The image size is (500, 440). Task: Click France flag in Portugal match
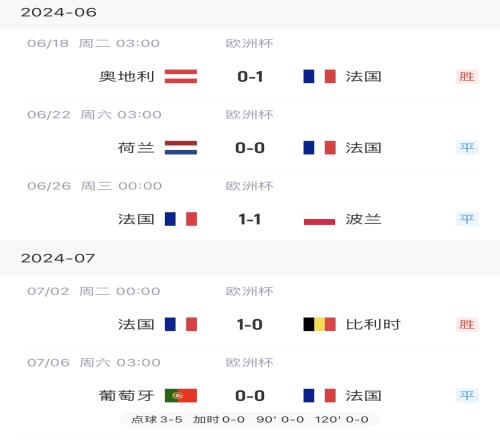[x=319, y=396]
